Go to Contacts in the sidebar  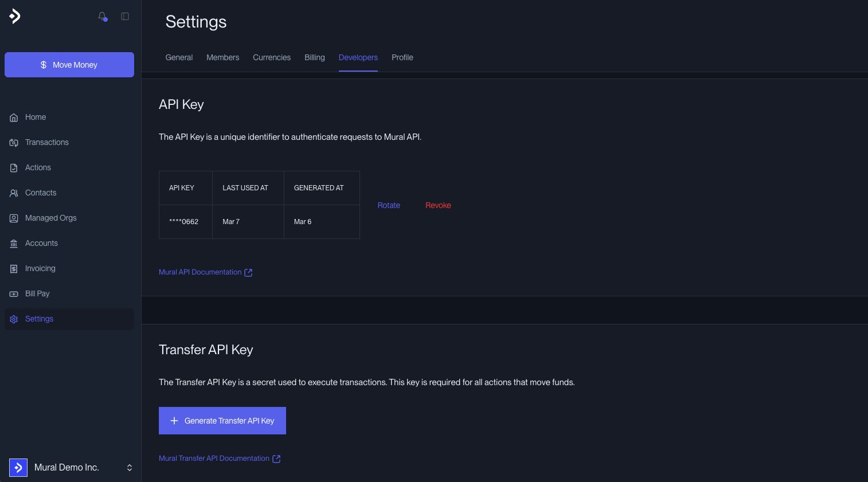pyautogui.click(x=40, y=193)
